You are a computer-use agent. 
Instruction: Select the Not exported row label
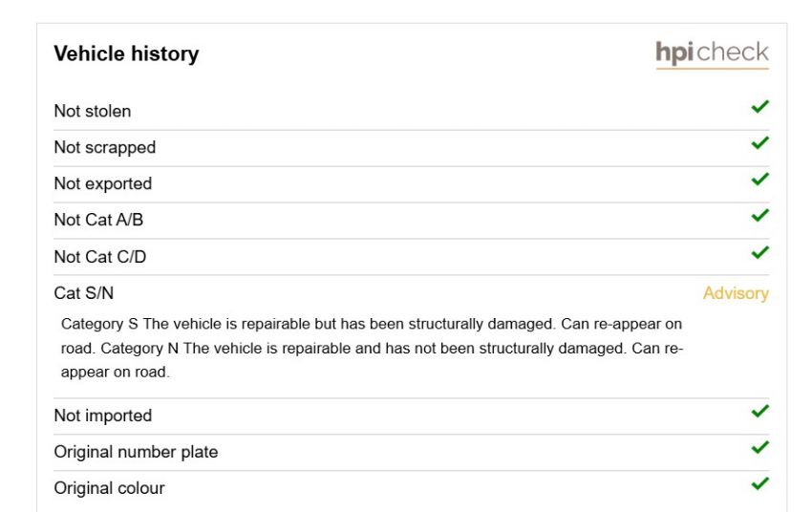click(x=103, y=184)
